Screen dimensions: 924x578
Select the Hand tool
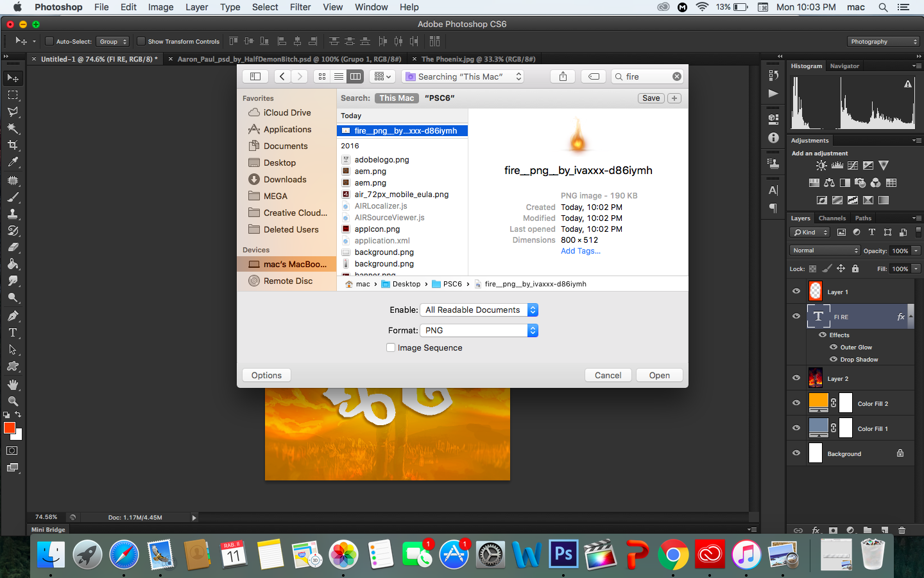[x=13, y=385]
